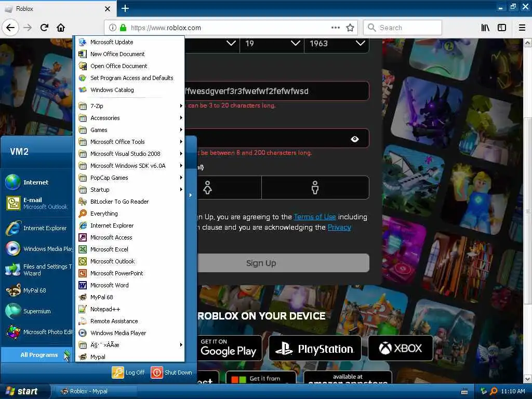This screenshot has width=532, height=399.
Task: Expand Microsoft Visual Studio 2008 folder
Action: [x=129, y=154]
